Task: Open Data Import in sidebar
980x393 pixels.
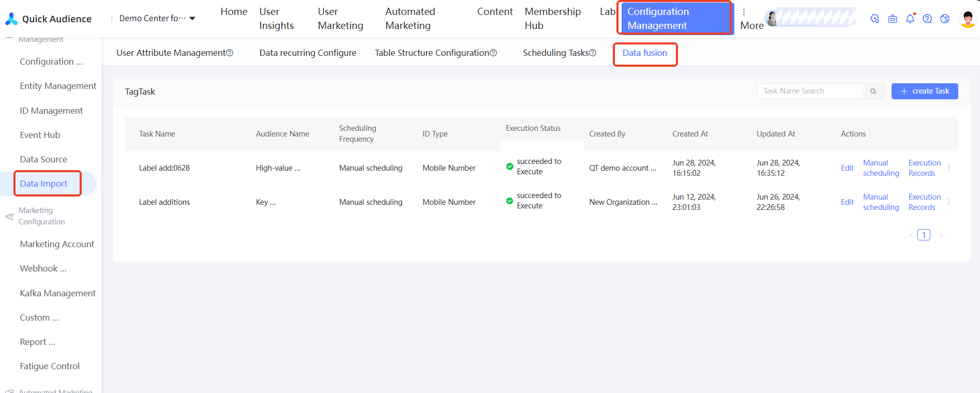Action: pyautogui.click(x=43, y=184)
